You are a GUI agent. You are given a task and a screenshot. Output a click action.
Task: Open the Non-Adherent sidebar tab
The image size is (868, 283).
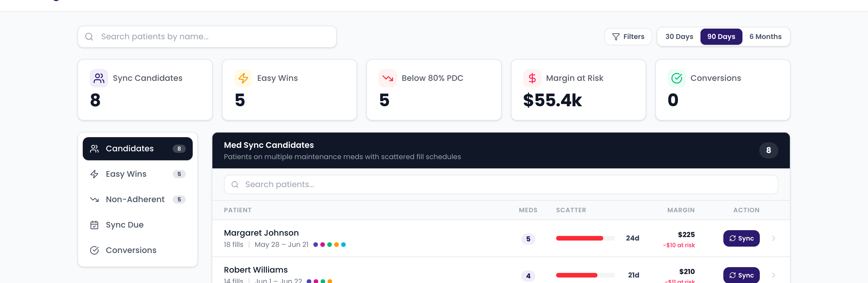coord(137,199)
